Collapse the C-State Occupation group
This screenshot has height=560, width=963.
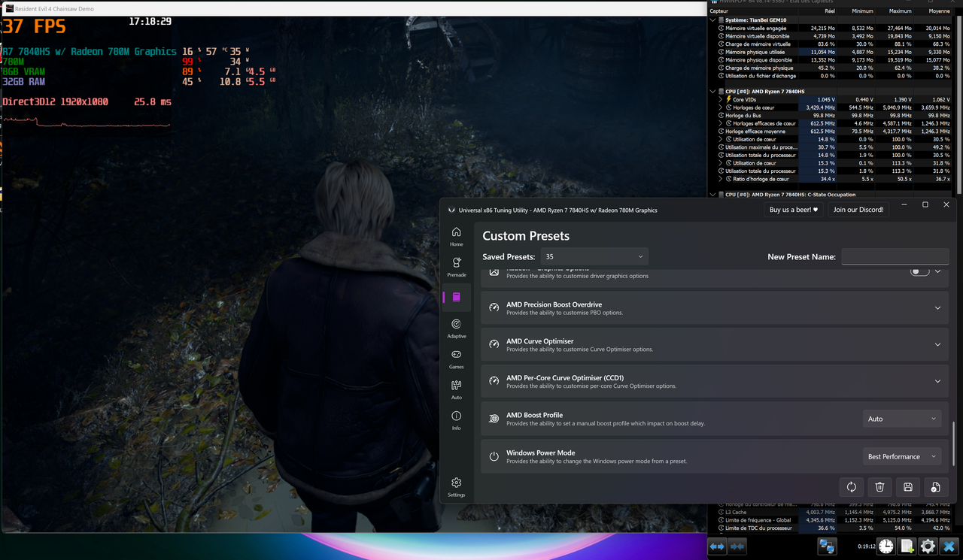(x=713, y=195)
